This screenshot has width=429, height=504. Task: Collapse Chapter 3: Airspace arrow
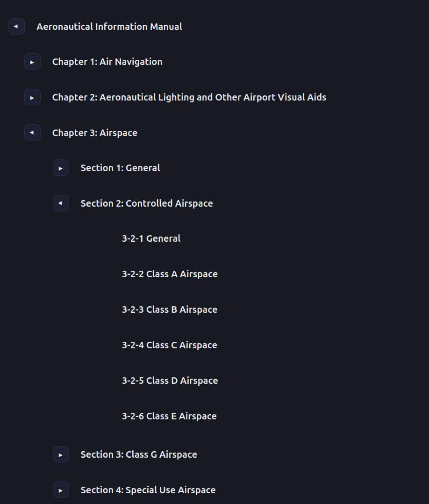[32, 133]
